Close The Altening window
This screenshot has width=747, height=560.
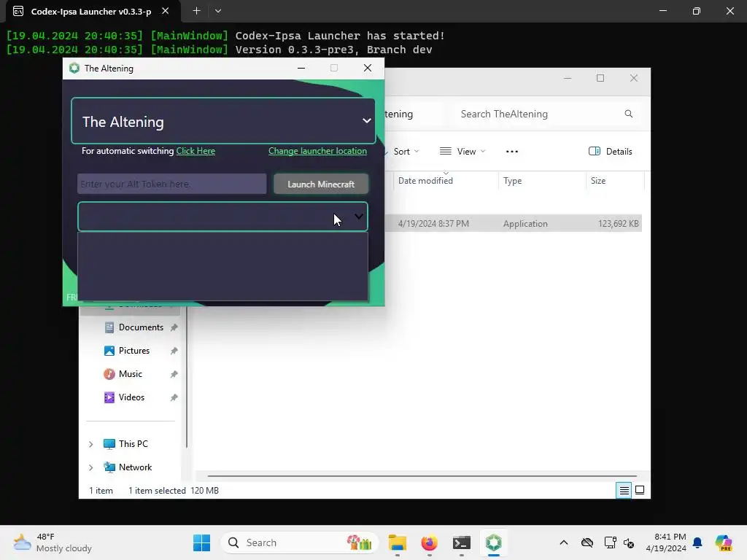[x=368, y=68]
